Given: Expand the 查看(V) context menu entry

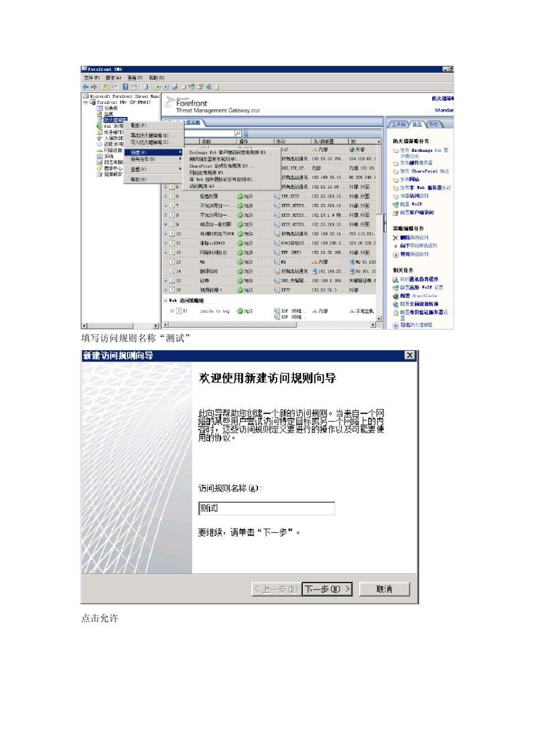Looking at the screenshot, I should click(x=153, y=169).
